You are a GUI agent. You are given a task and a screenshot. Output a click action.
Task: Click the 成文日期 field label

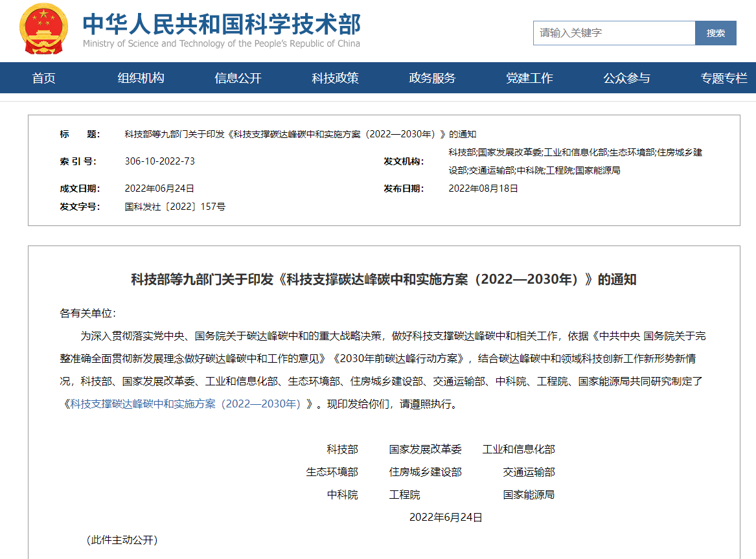tap(80, 188)
